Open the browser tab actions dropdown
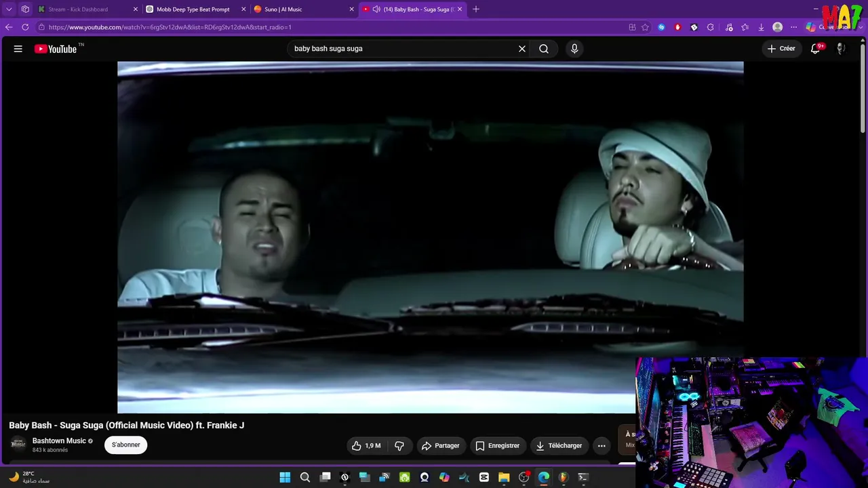 pyautogui.click(x=9, y=9)
